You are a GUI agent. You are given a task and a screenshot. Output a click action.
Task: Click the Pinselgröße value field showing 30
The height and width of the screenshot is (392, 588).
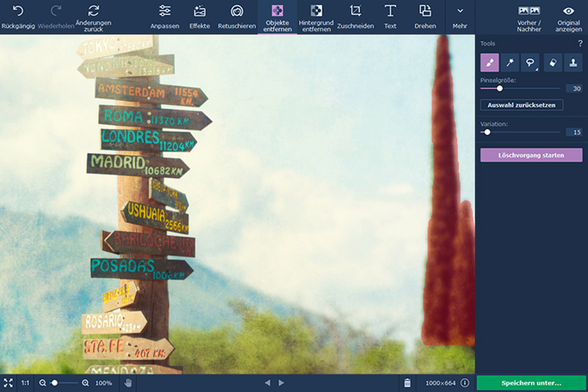tap(574, 89)
